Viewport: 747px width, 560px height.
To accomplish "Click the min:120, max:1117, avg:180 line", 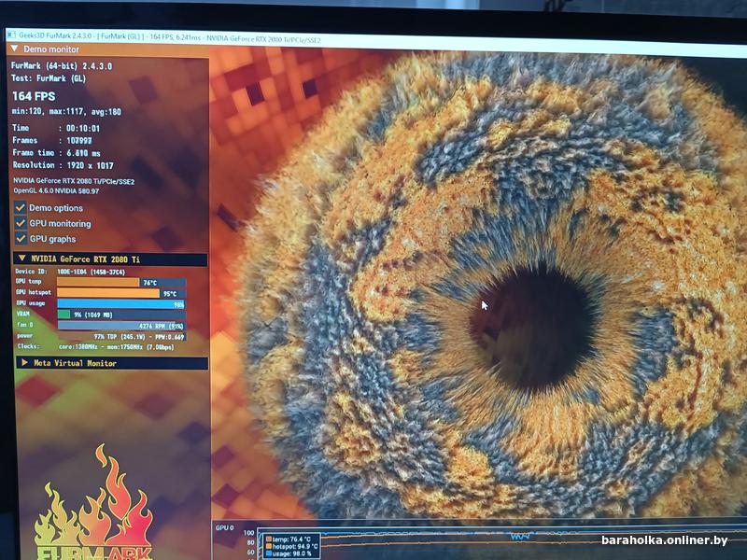I will tap(66, 112).
